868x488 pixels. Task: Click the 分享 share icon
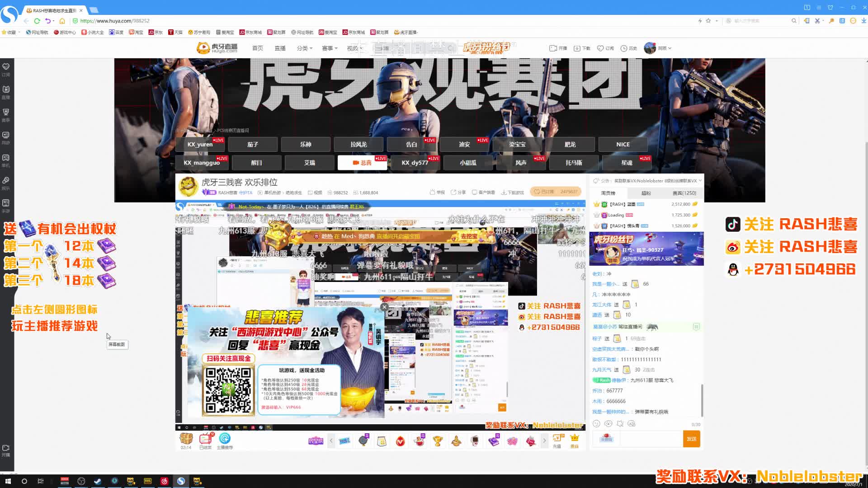(x=458, y=192)
